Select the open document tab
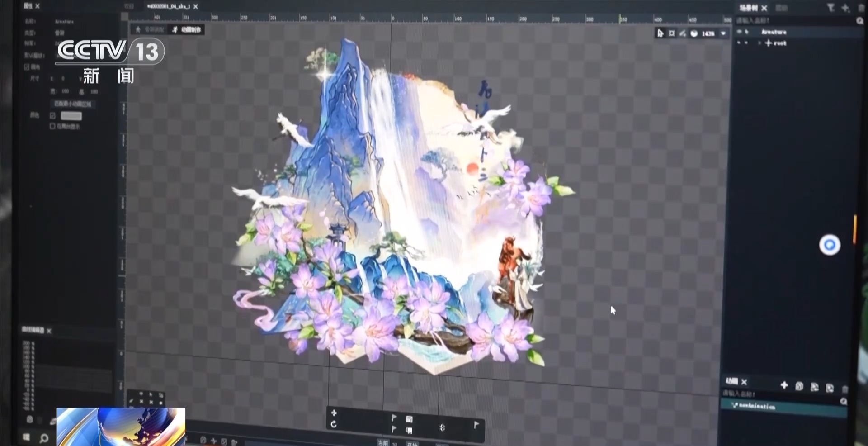The height and width of the screenshot is (446, 868). 168,6
